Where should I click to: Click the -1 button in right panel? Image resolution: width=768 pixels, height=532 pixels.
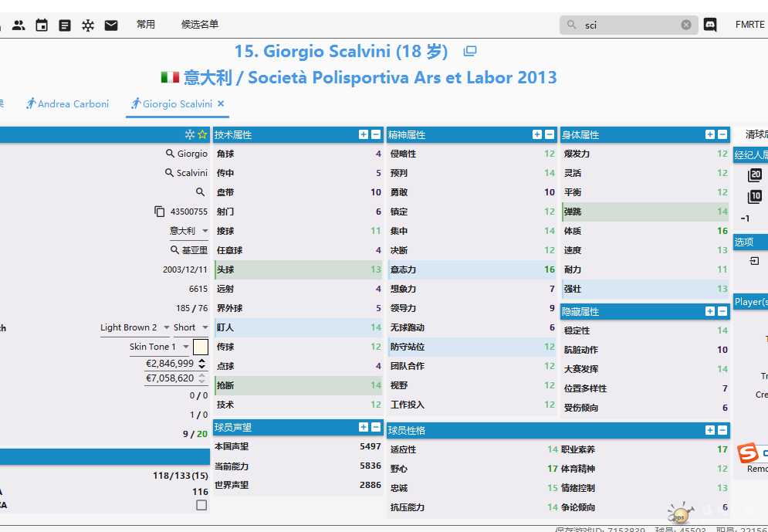pos(745,219)
